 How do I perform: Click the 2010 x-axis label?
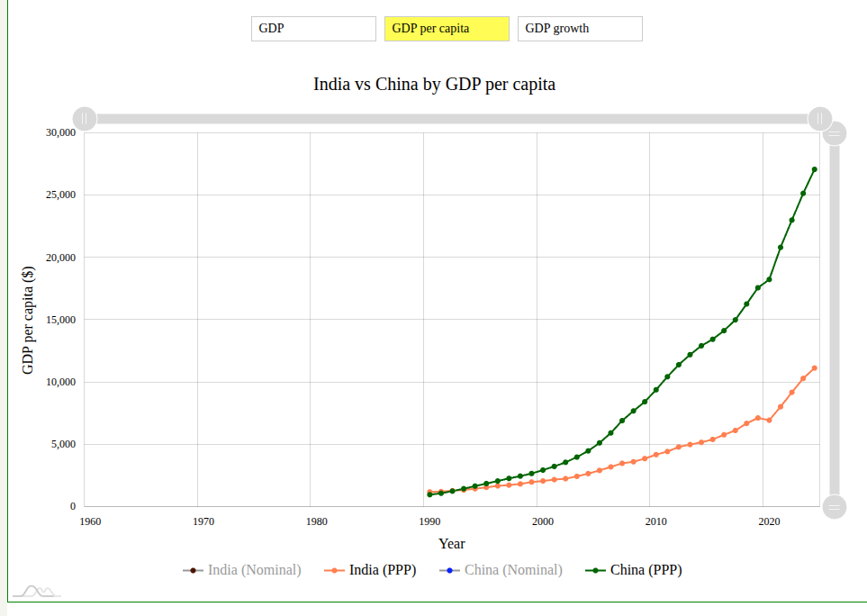pos(656,521)
